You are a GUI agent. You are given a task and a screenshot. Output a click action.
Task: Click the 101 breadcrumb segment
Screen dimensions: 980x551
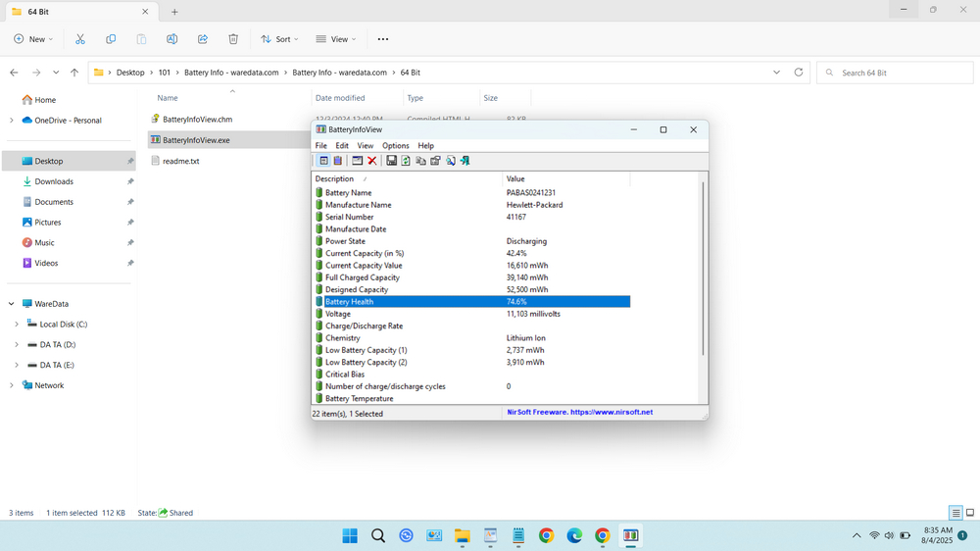165,73
